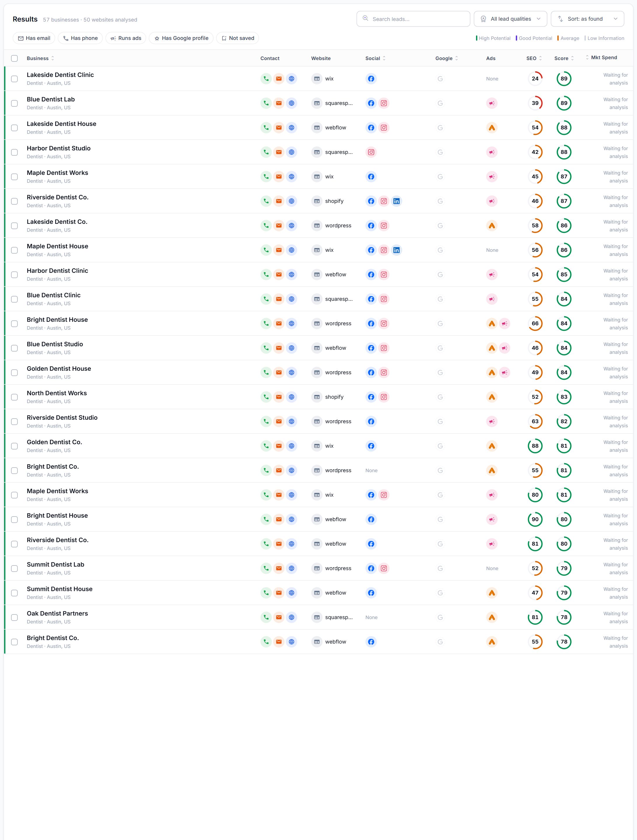The image size is (637, 840).
Task: Click Google icon for Golden Dentist Co.
Action: coord(440,446)
